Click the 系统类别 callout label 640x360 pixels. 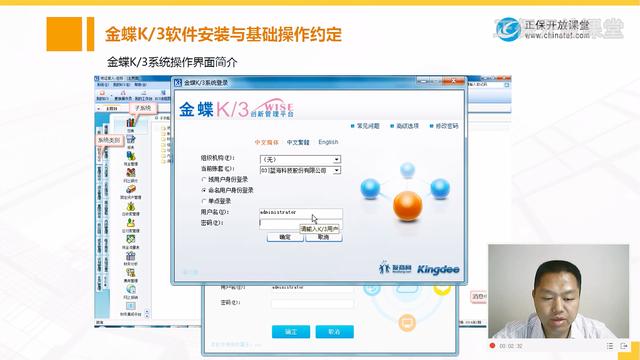click(x=109, y=140)
